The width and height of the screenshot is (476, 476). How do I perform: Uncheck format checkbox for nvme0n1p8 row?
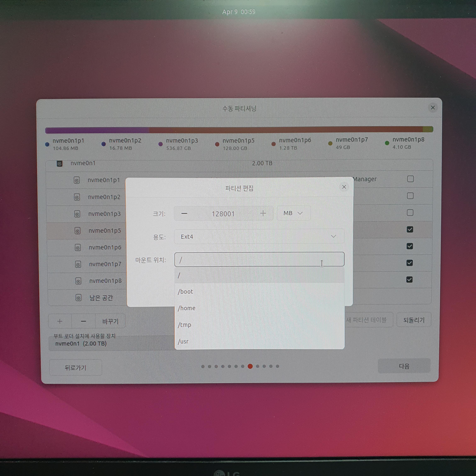pyautogui.click(x=409, y=280)
